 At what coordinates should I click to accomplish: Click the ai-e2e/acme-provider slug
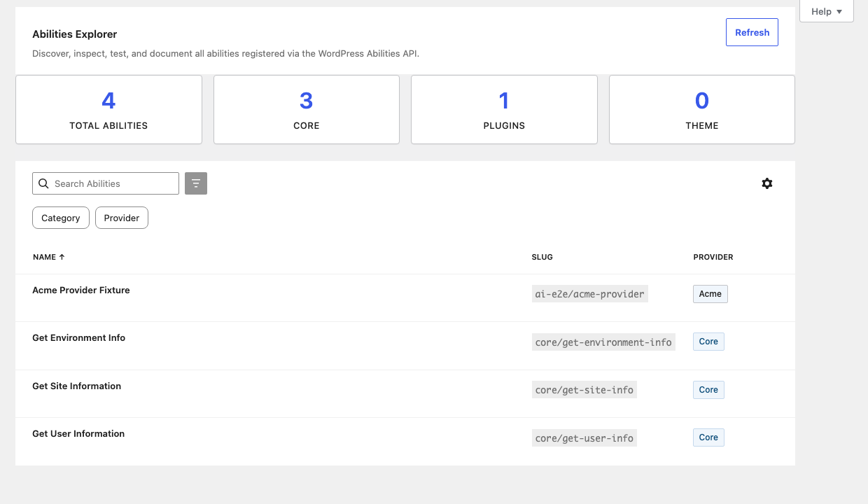coord(590,294)
